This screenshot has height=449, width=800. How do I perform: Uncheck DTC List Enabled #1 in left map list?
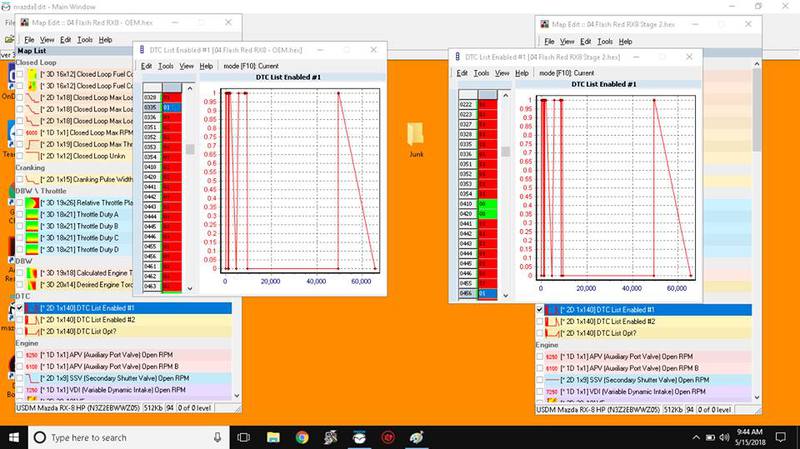20,308
